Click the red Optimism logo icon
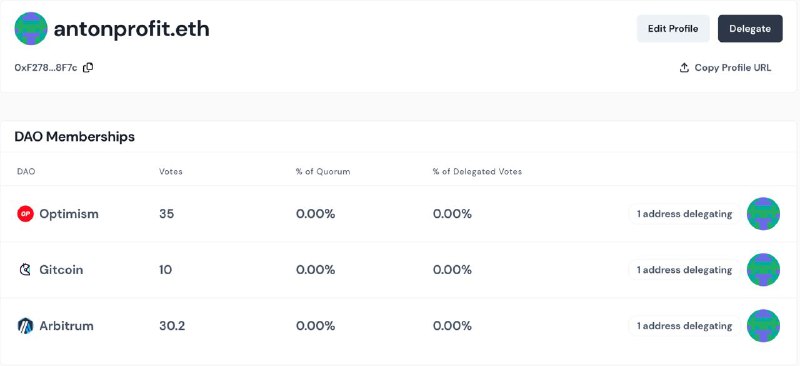 (26, 214)
